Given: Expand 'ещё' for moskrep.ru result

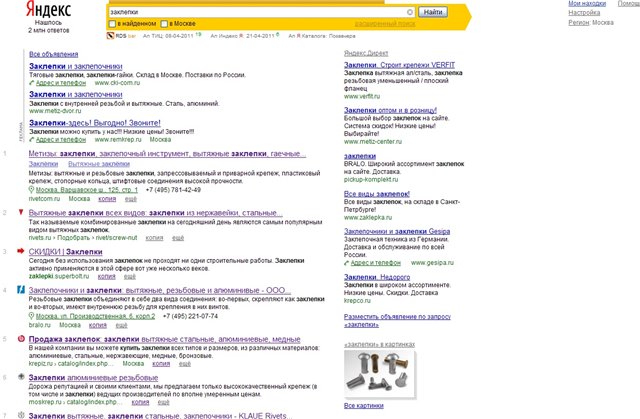Looking at the screenshot, I should click(164, 402).
